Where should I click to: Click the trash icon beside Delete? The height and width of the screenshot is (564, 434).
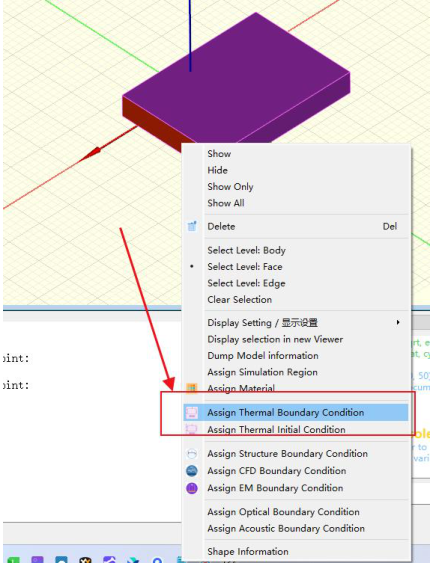pos(192,226)
